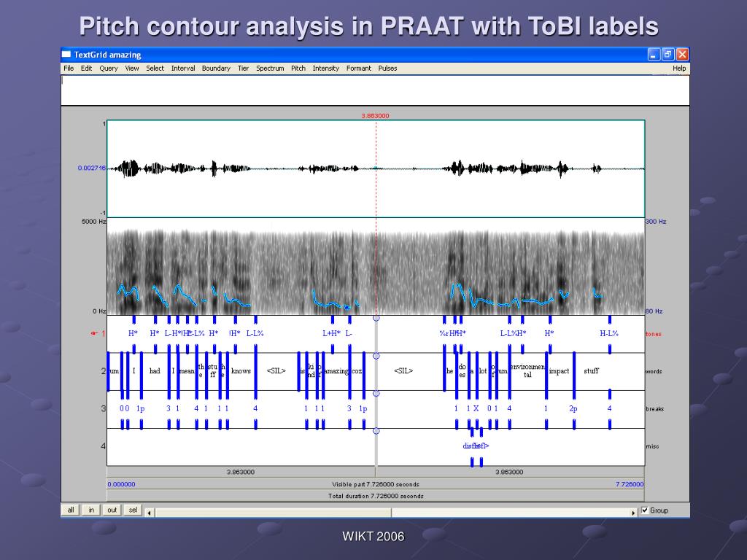Select the 'amazing' interval in words tier
747x560 pixels.
coord(336,371)
